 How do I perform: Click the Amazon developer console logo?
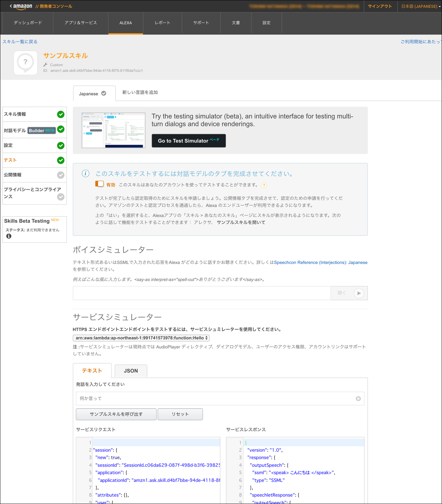point(20,6)
